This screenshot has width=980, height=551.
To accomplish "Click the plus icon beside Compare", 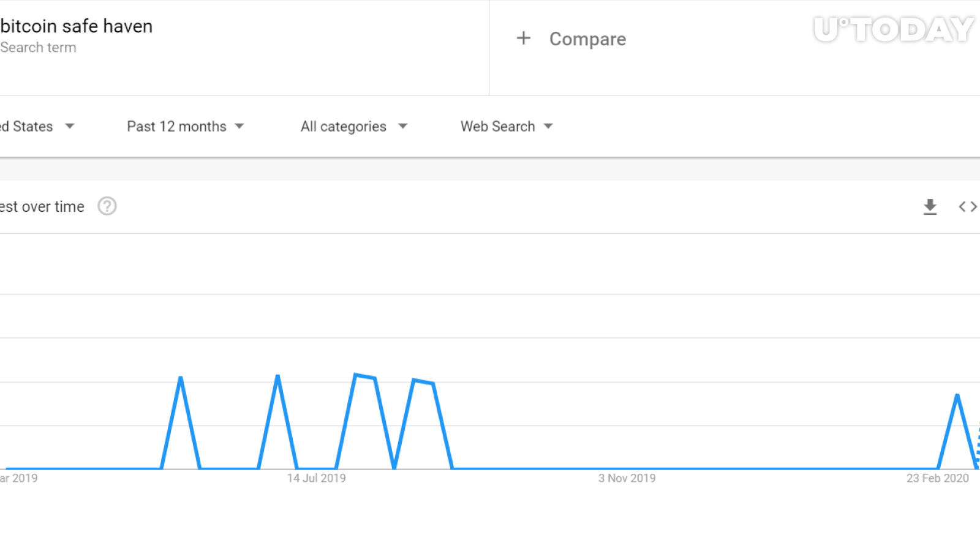I will pos(523,39).
